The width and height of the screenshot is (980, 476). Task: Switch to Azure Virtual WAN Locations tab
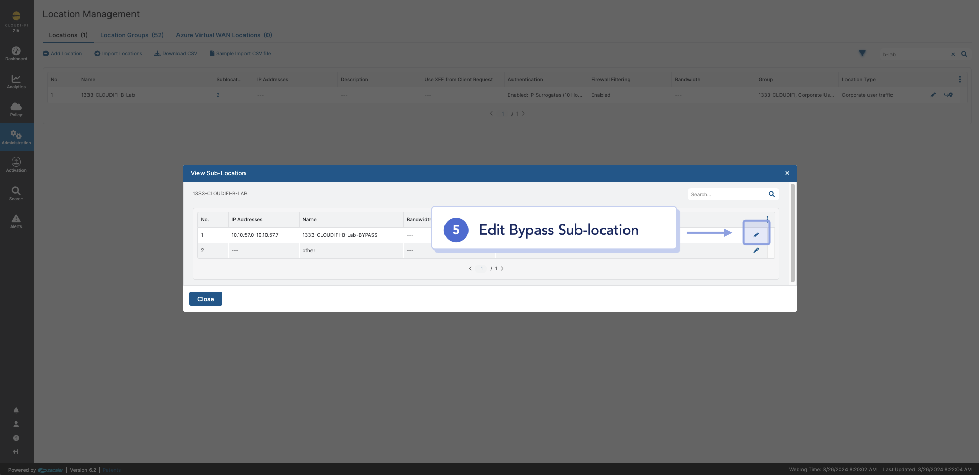click(x=224, y=35)
